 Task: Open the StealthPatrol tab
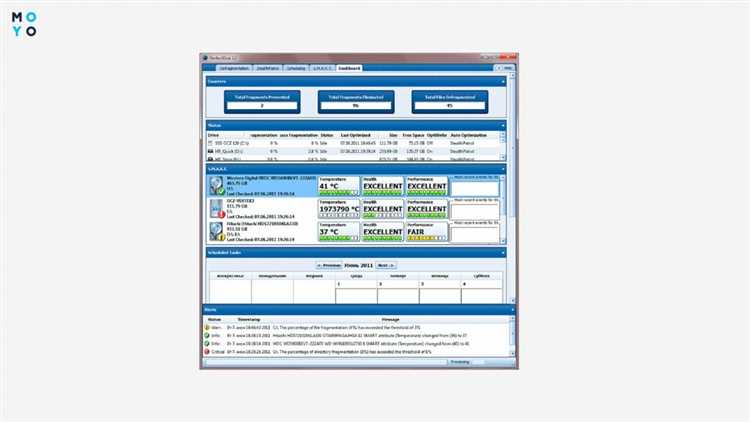(x=267, y=68)
